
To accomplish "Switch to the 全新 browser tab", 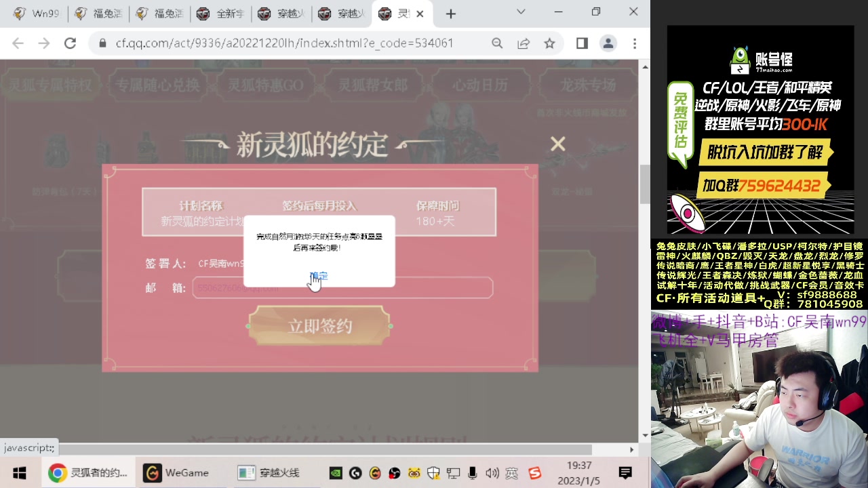I will 220,14.
